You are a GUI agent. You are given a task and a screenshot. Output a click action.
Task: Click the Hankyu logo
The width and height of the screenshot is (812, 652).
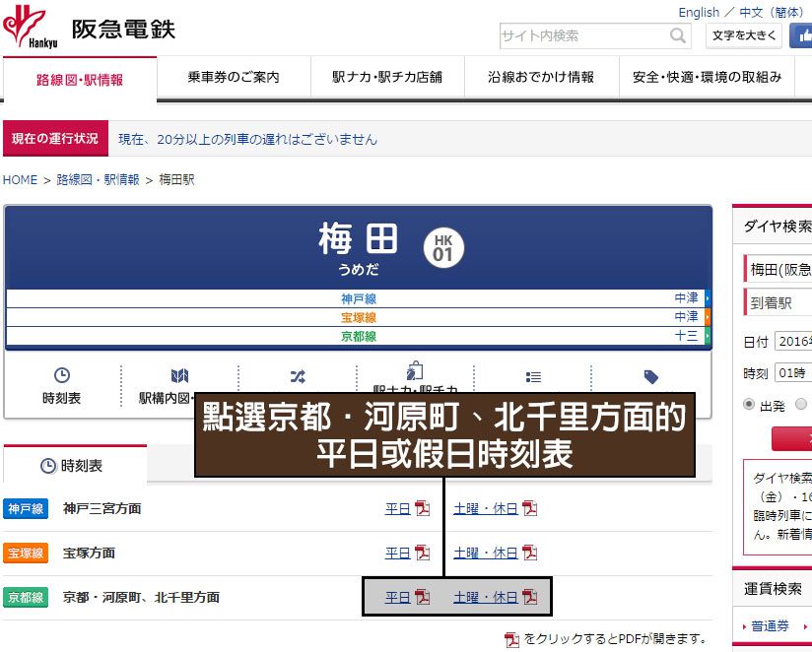[30, 27]
